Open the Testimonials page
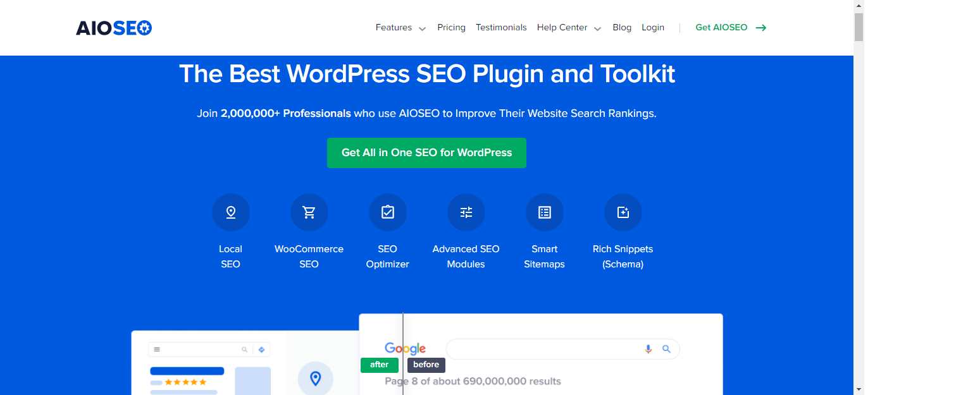This screenshot has height=395, width=980. (501, 28)
